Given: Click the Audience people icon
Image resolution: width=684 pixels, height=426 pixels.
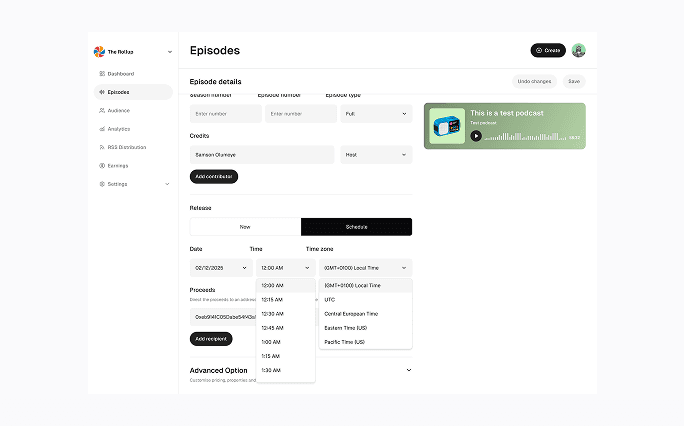Looking at the screenshot, I should (102, 110).
